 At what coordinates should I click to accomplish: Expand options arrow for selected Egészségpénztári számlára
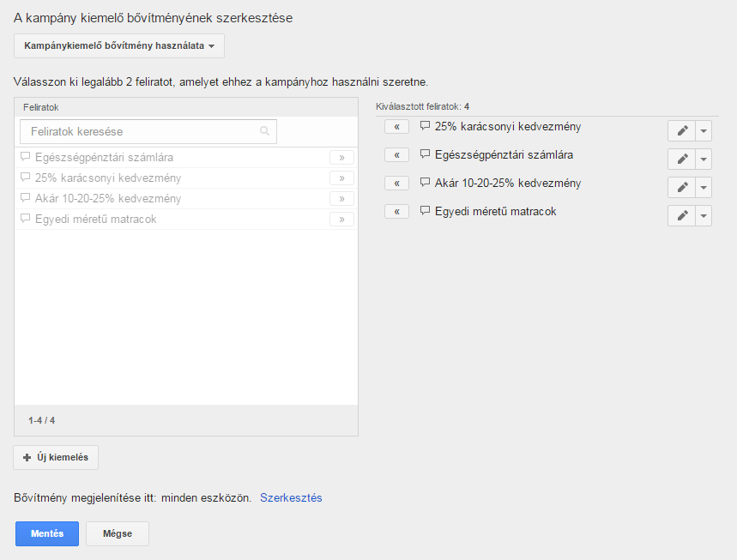click(704, 159)
